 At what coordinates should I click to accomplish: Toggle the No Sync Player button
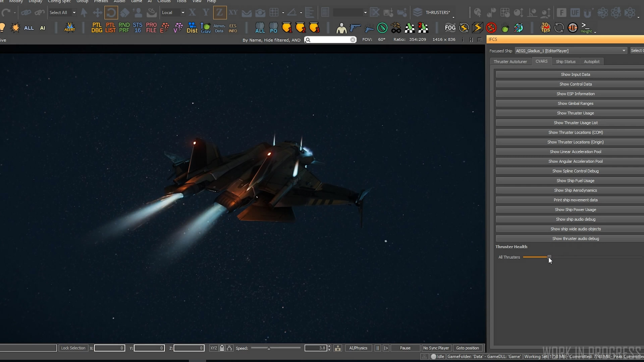[x=436, y=348]
